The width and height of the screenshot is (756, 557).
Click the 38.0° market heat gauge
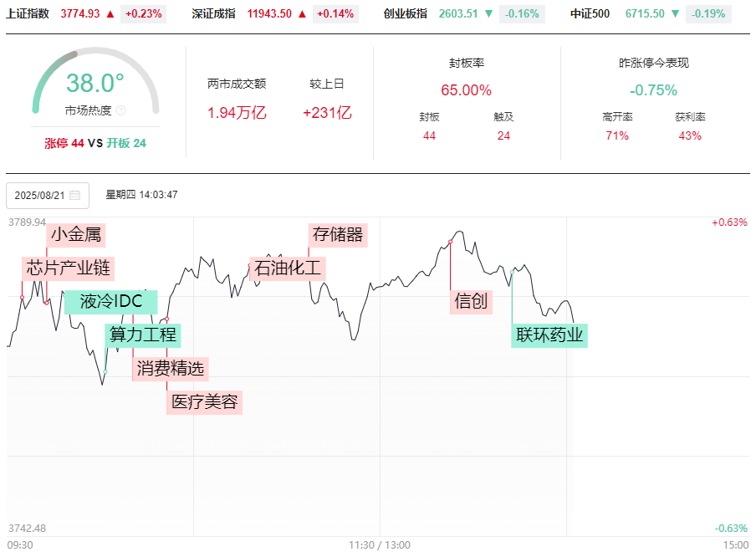(x=95, y=84)
